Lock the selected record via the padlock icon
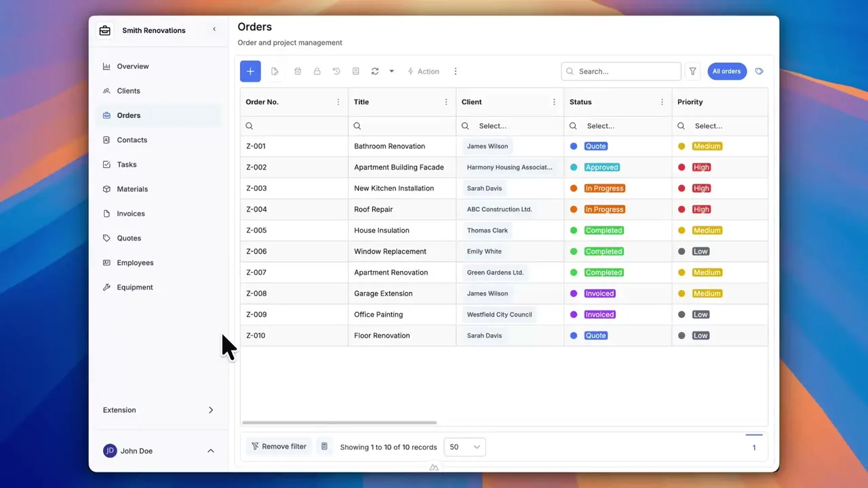The height and width of the screenshot is (488, 868). [317, 71]
